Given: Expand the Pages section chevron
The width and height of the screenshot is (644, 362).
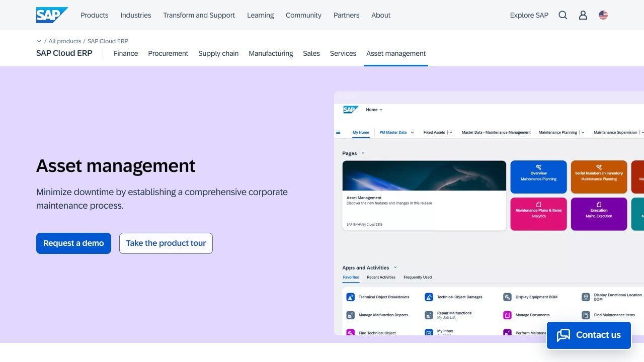Looking at the screenshot, I should pyautogui.click(x=363, y=153).
